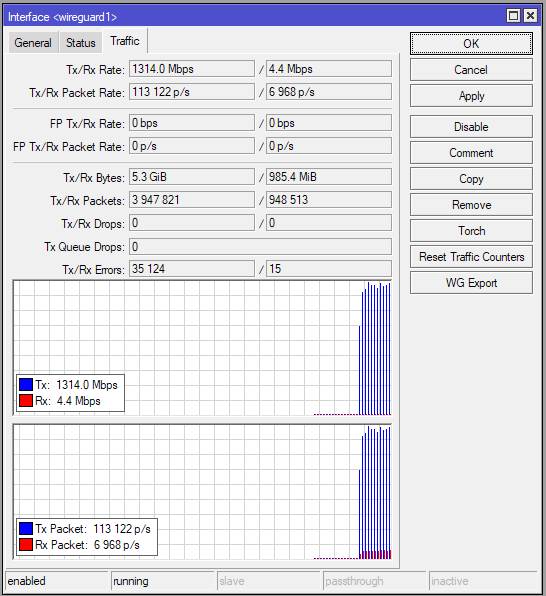Export config via WG Export
The width and height of the screenshot is (546, 596).
coord(471,283)
